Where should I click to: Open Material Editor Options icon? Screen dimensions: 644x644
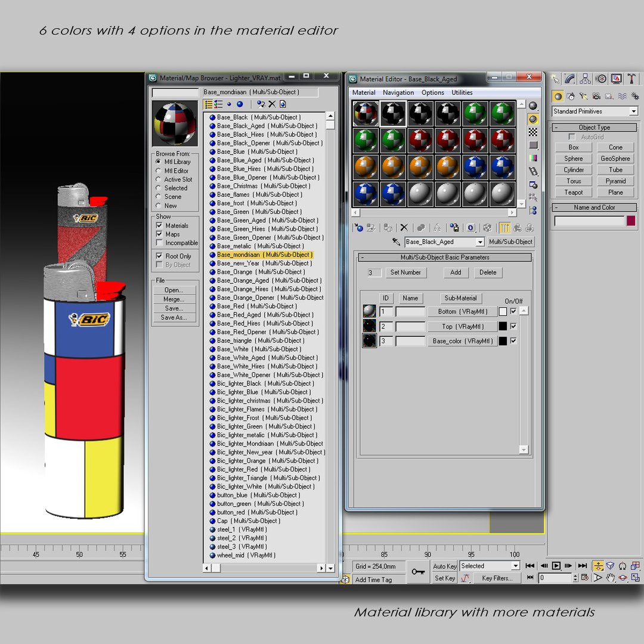[533, 184]
